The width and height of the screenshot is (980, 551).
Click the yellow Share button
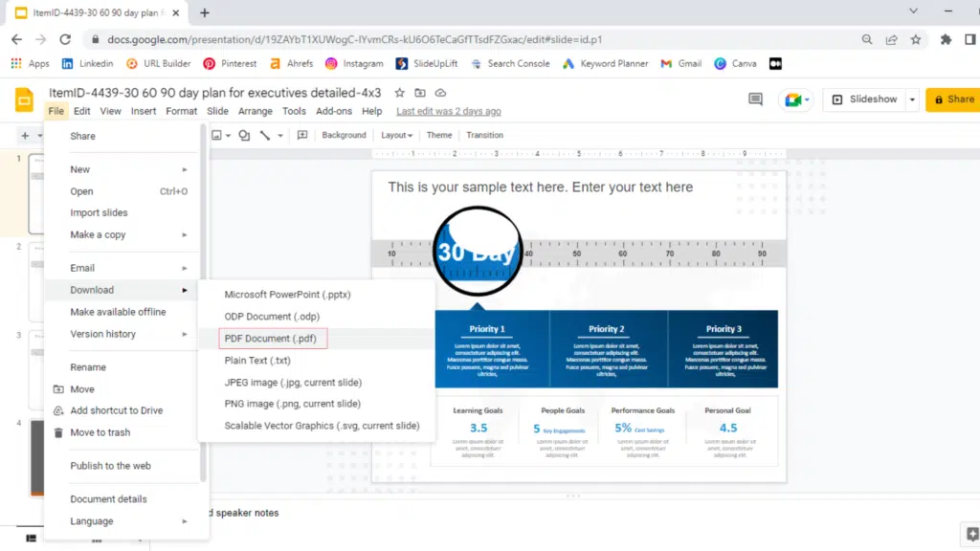click(x=952, y=99)
